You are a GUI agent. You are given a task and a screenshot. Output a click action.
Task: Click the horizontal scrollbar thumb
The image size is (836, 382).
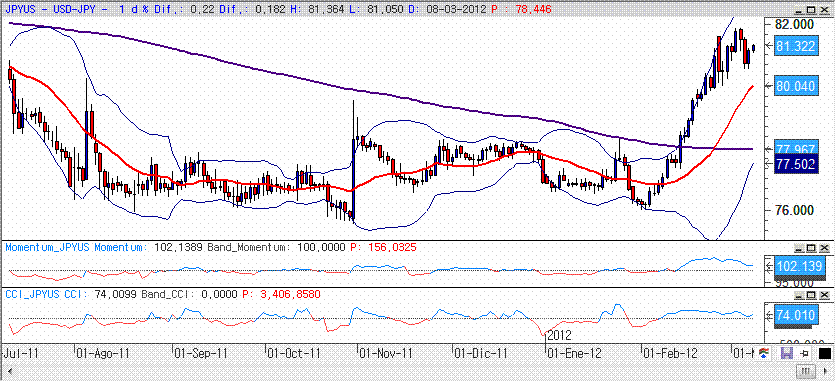pyautogui.click(x=807, y=370)
